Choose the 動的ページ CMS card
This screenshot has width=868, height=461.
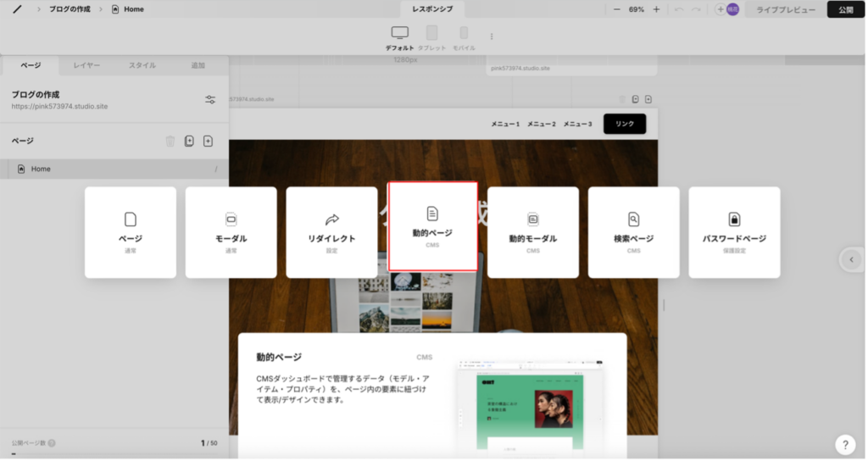coord(432,227)
